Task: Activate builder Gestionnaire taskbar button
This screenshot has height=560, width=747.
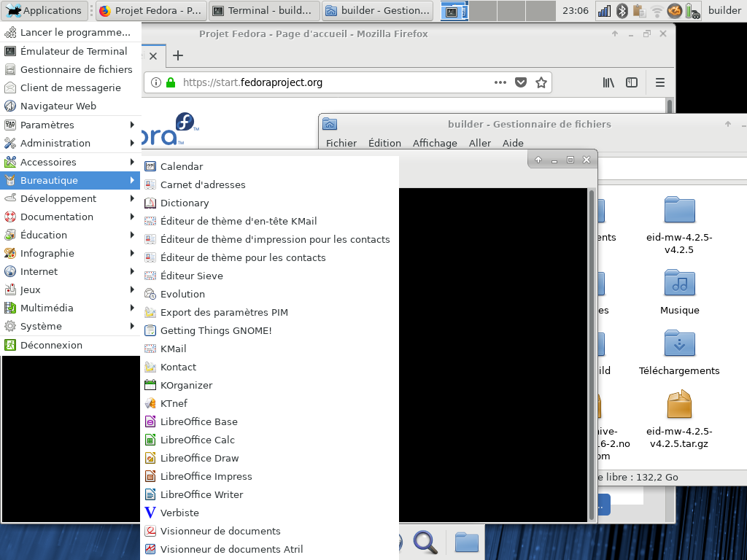Action: (x=377, y=10)
